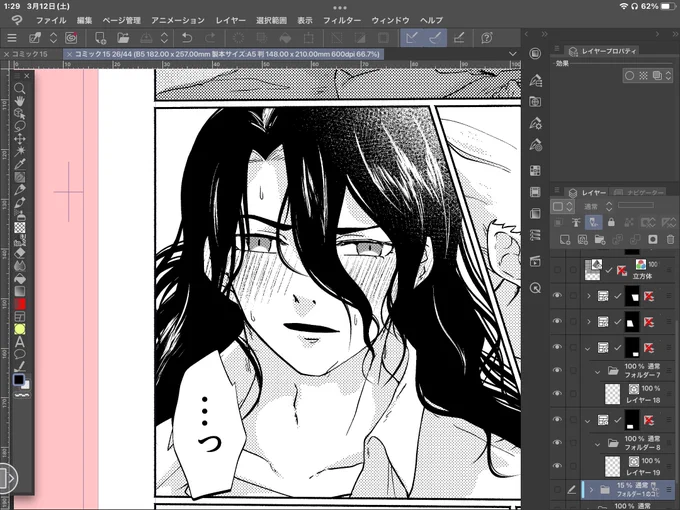Screen dimensions: 680x510
Task: Undo the last action
Action: coord(187,38)
